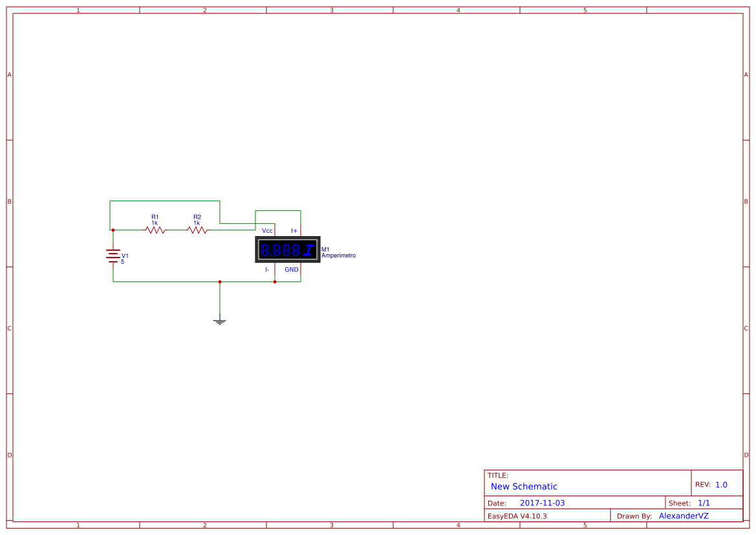Click the I- pin of the meter

pos(266,270)
